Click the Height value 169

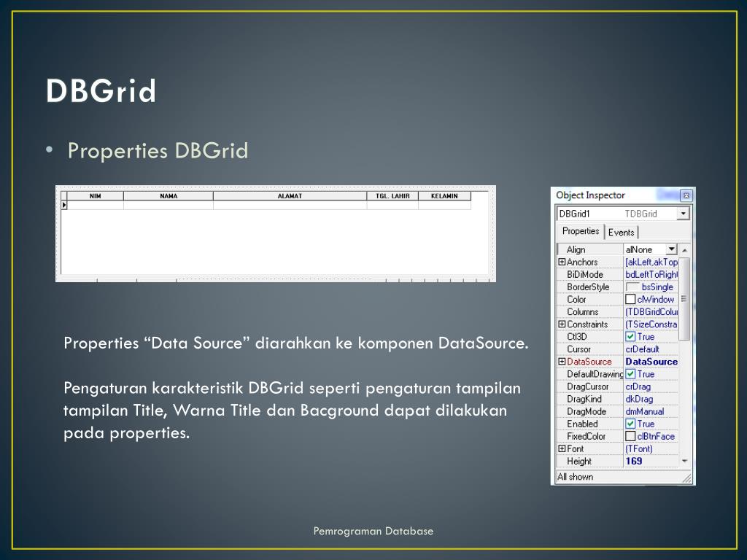click(634, 461)
